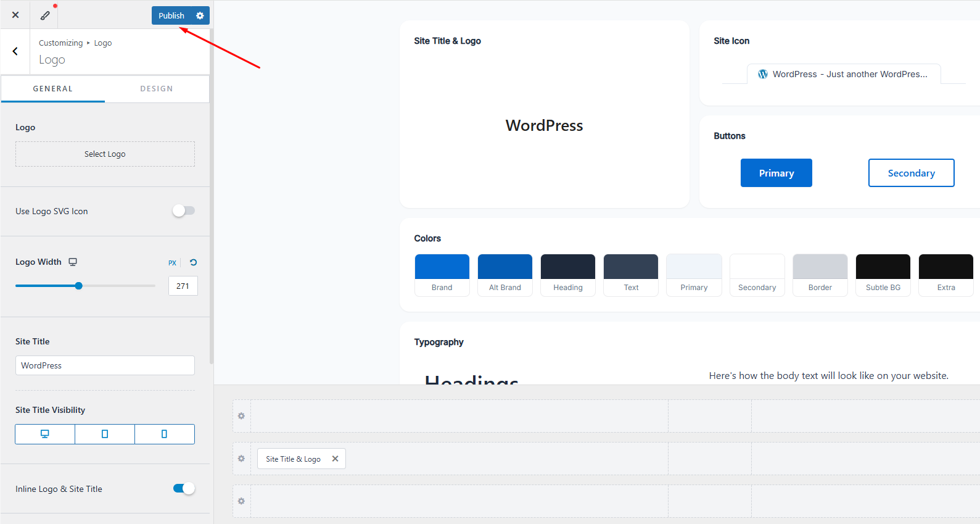The image size is (980, 524).
Task: Enable the Use Logo SVG Icon toggle
Action: 184,211
